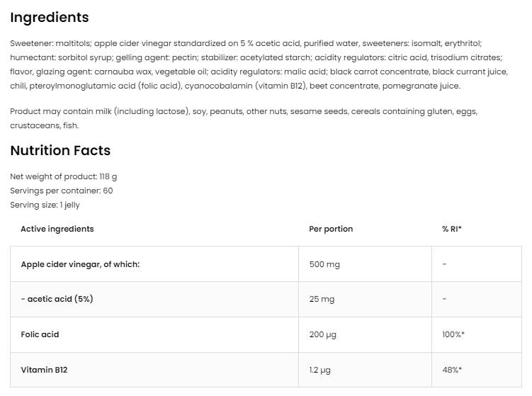Click the 200 µg value cell

tap(324, 334)
